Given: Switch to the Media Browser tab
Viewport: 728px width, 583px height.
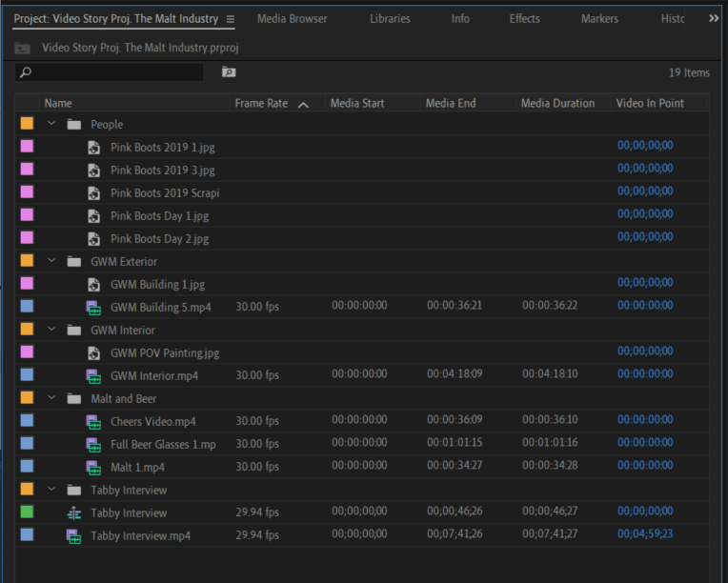Looking at the screenshot, I should tap(292, 19).
